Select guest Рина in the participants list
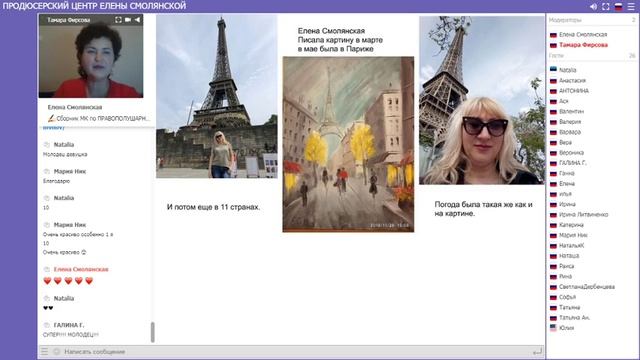 click(565, 276)
